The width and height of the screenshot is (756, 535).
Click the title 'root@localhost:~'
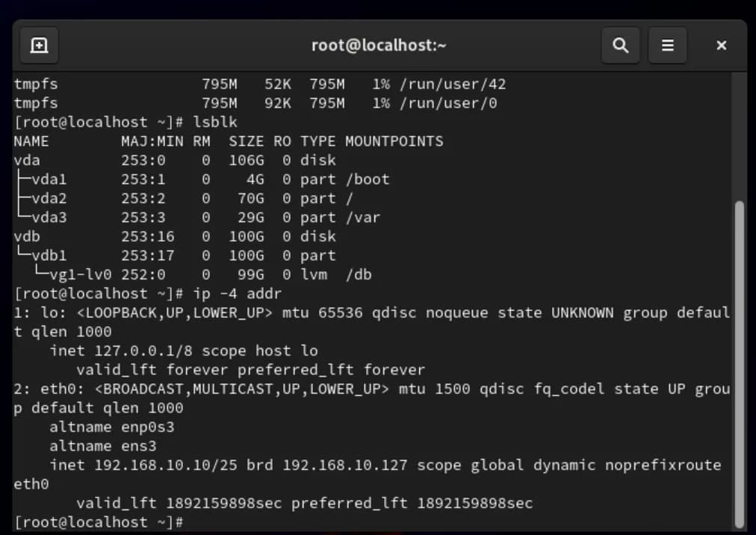point(379,46)
